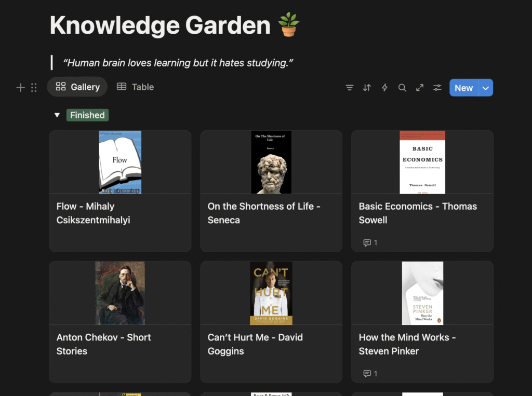Viewport: 532px width, 396px height.
Task: Open Can't Hurt Me cover thumbnail
Action: (271, 293)
